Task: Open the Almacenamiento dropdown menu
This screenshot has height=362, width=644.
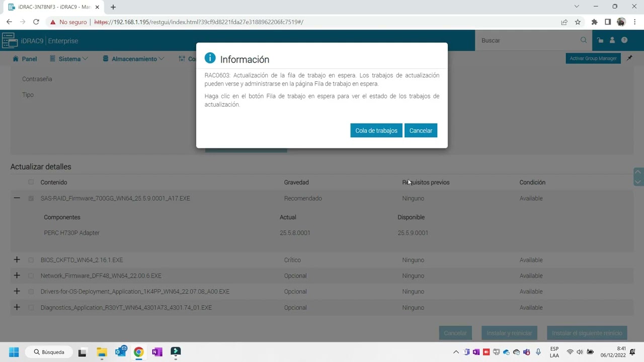Action: [133, 59]
